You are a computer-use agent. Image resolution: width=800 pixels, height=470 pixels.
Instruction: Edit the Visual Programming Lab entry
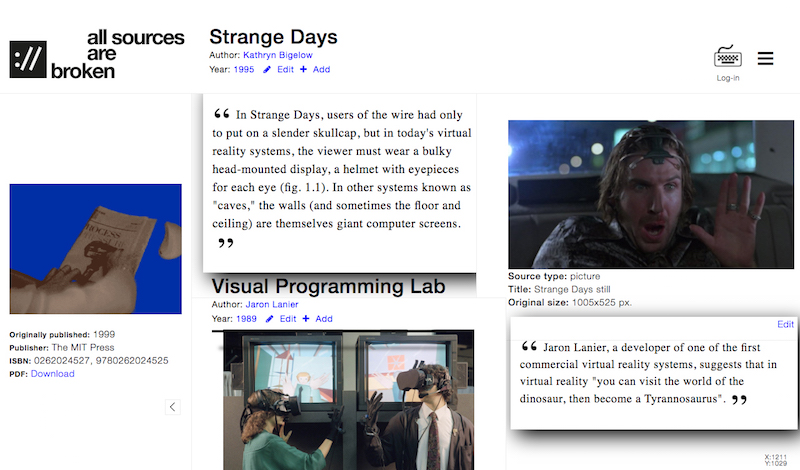tap(288, 319)
